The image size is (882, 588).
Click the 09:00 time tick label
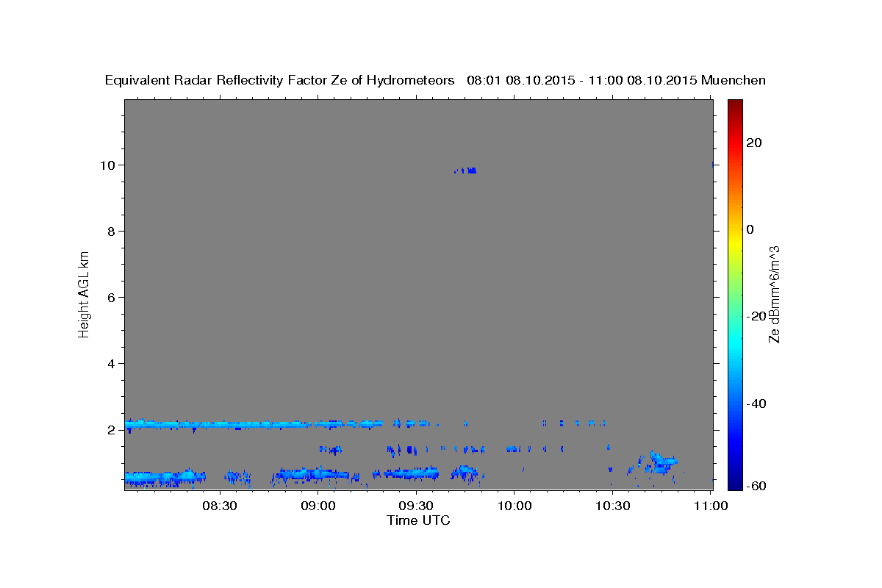click(318, 506)
